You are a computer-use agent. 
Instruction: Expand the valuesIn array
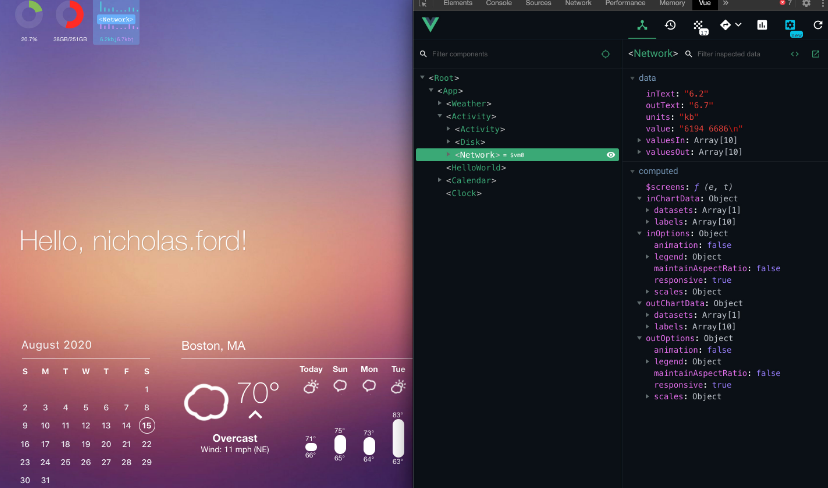[x=639, y=140]
